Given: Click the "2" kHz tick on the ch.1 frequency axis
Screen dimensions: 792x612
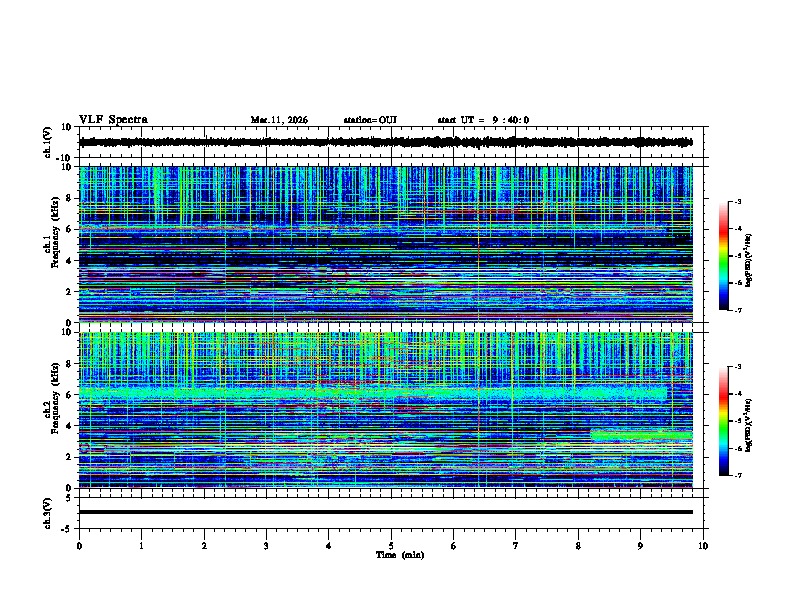Looking at the screenshot, I should coord(69,292).
